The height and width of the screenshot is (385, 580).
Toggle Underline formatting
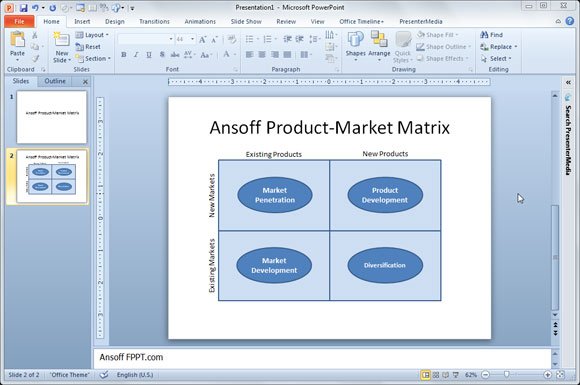149,55
